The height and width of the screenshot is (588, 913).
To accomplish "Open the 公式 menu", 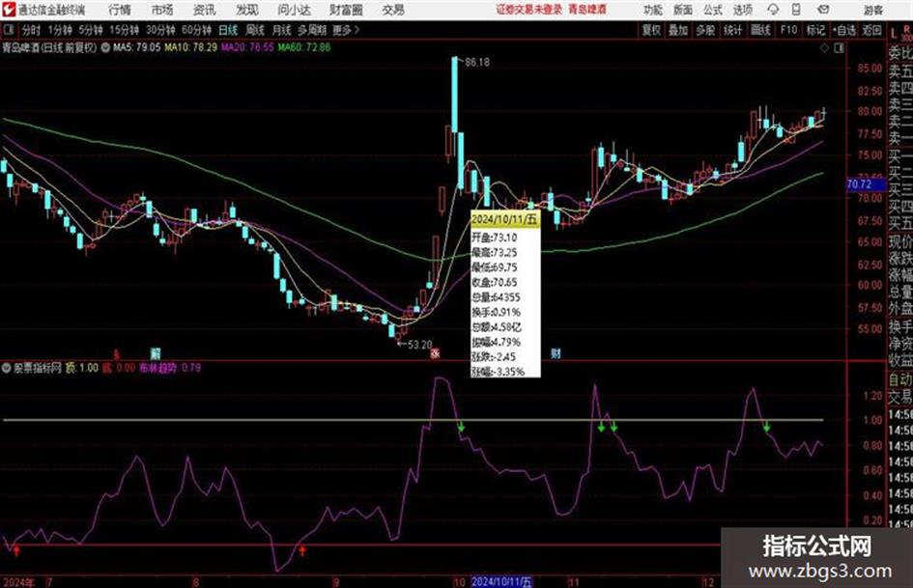I will 713,10.
